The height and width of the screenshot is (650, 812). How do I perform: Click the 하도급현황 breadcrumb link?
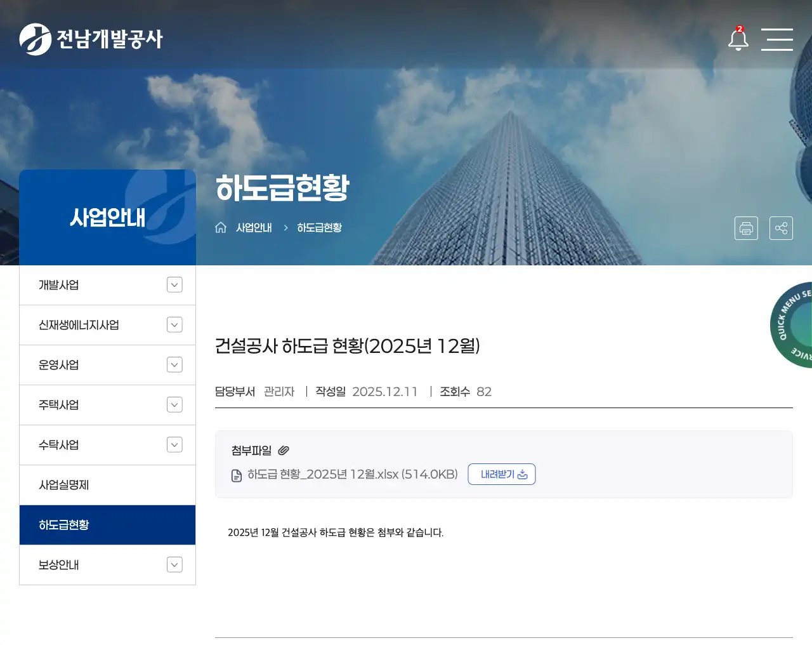point(319,227)
